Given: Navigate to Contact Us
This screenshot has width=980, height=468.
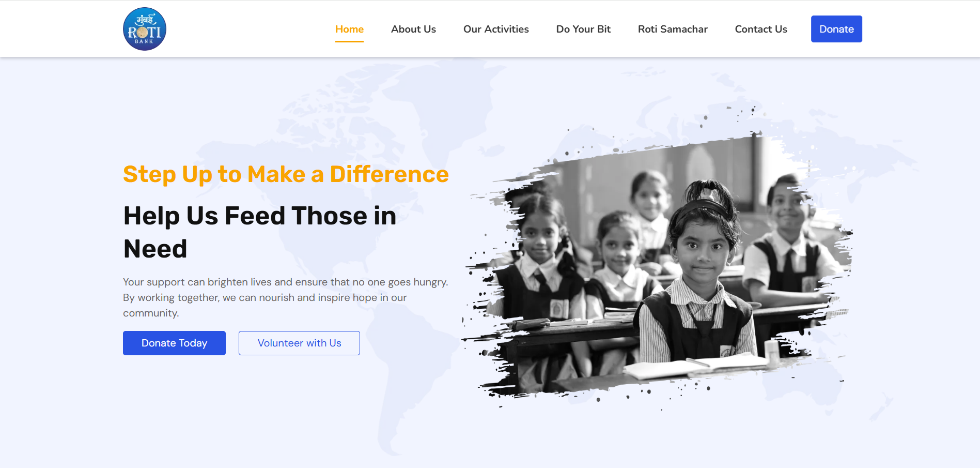Looking at the screenshot, I should (761, 29).
